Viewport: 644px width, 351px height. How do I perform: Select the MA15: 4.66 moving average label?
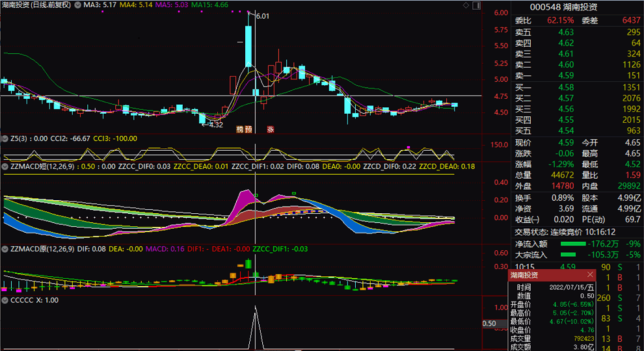(209, 5)
